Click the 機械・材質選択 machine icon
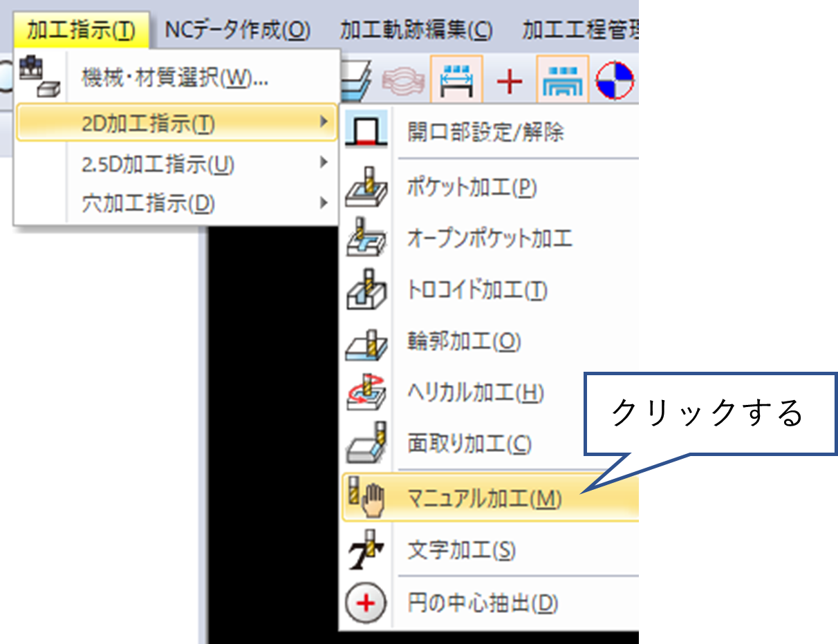The height and width of the screenshot is (644, 838). point(39,77)
